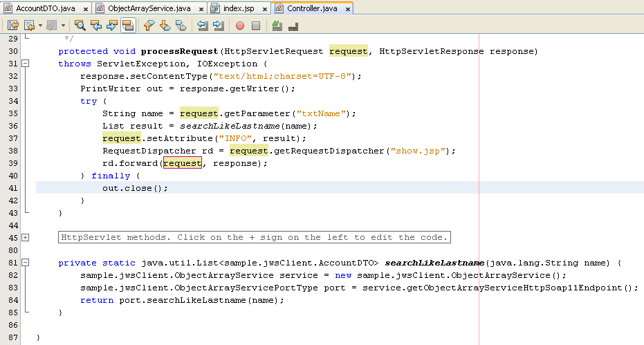Select the Controller.java tab

pyautogui.click(x=312, y=8)
